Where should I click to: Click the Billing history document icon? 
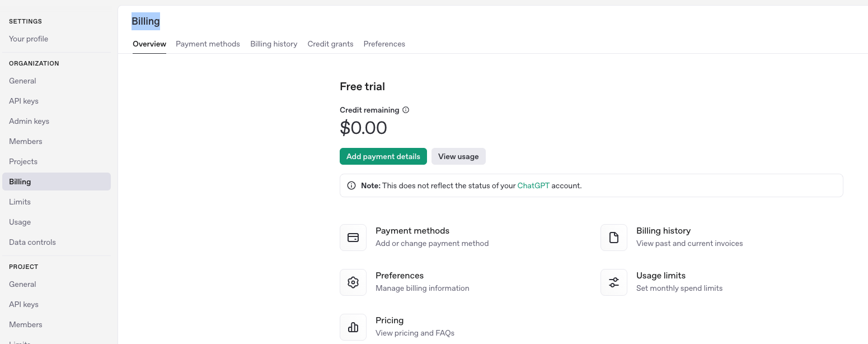click(x=614, y=238)
